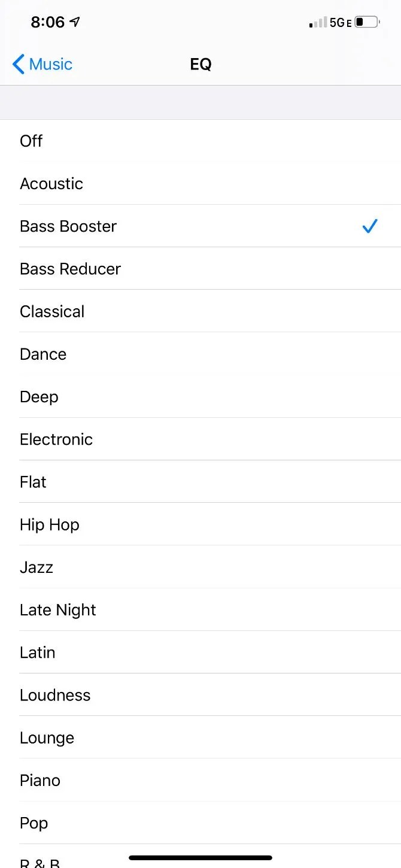Select the Off EQ setting
The height and width of the screenshot is (868, 401).
pos(200,141)
